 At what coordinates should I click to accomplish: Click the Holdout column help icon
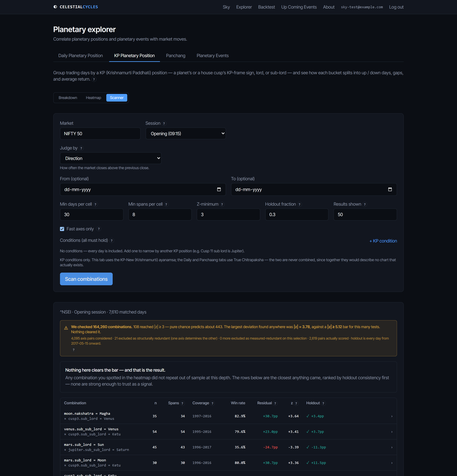(x=323, y=403)
